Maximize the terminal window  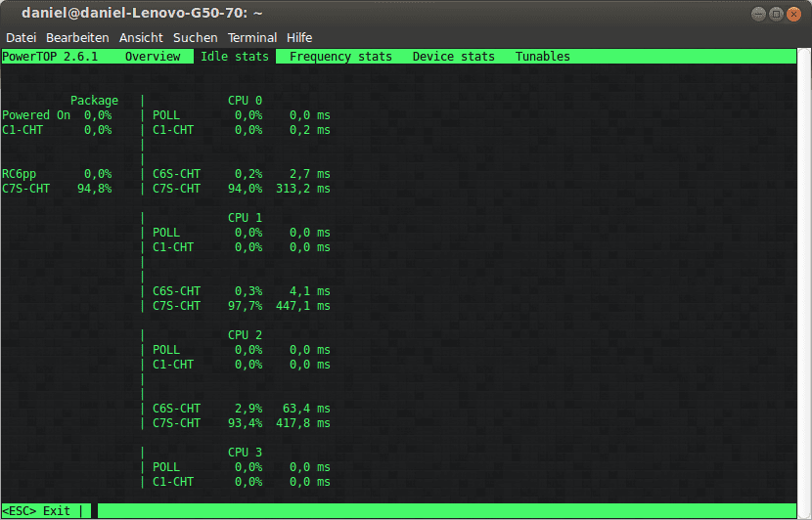776,14
